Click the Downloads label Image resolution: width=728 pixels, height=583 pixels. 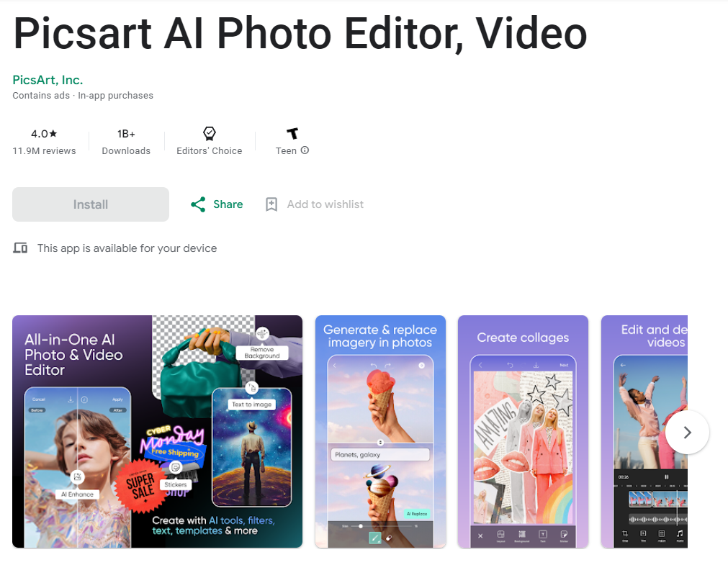coord(126,151)
